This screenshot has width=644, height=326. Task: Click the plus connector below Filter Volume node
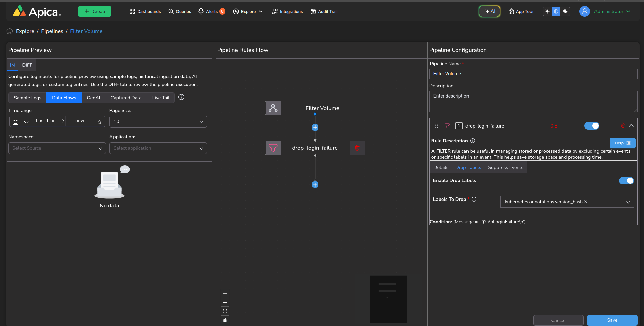tap(315, 127)
